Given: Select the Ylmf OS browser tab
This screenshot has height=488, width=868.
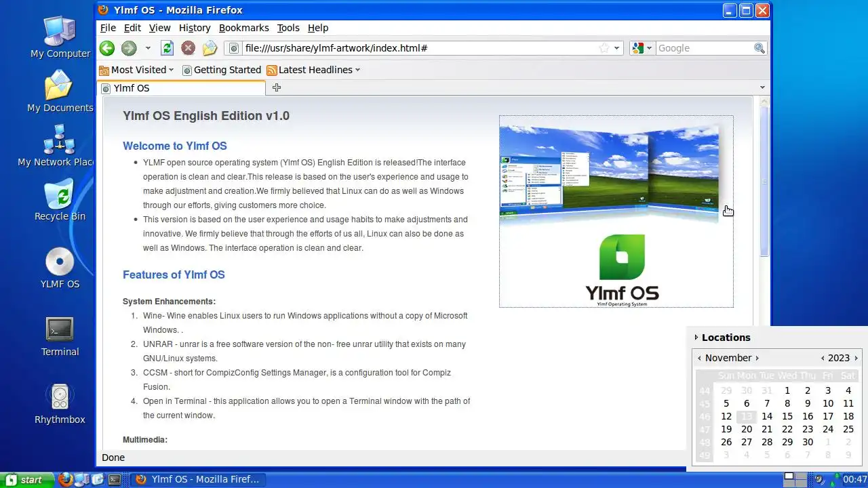Looking at the screenshot, I should [182, 88].
